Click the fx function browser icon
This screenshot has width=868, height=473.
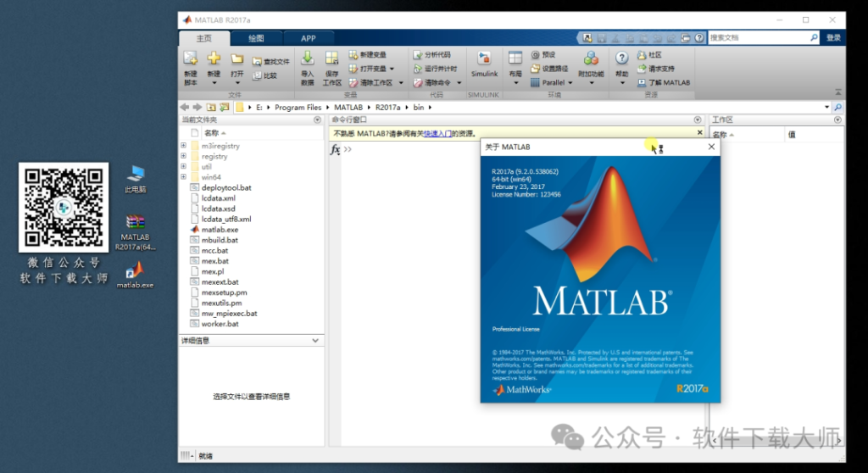335,149
